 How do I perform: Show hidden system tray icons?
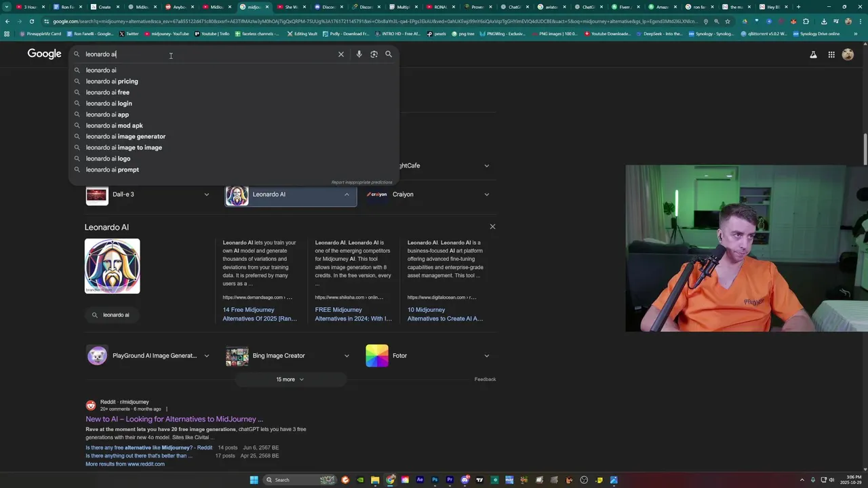tap(802, 480)
